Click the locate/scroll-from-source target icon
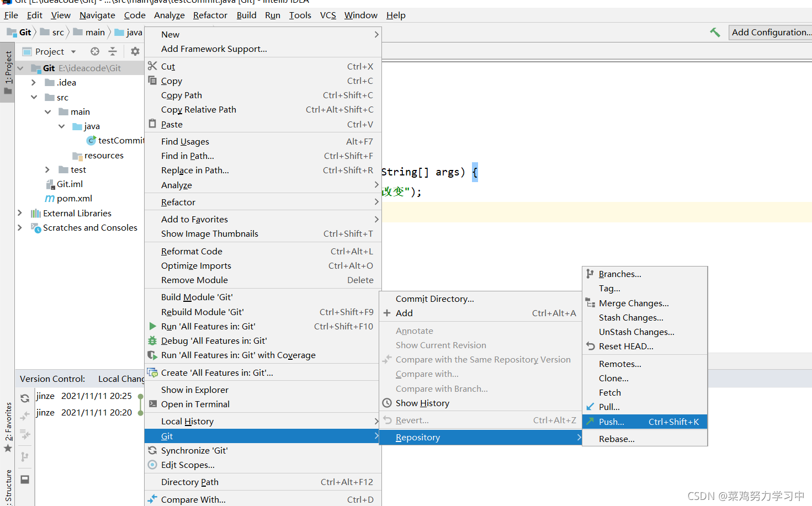Screen dimensions: 812x506 [95, 51]
